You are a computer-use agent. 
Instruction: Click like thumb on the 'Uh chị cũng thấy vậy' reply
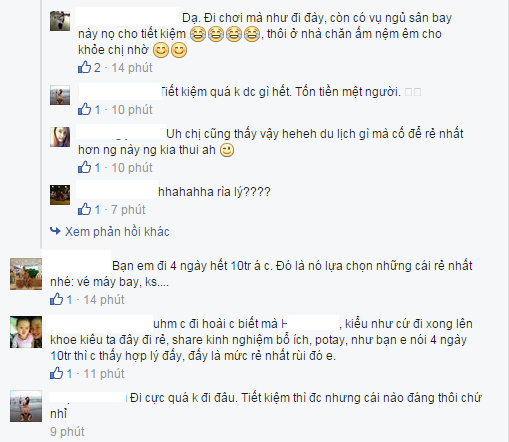84,167
